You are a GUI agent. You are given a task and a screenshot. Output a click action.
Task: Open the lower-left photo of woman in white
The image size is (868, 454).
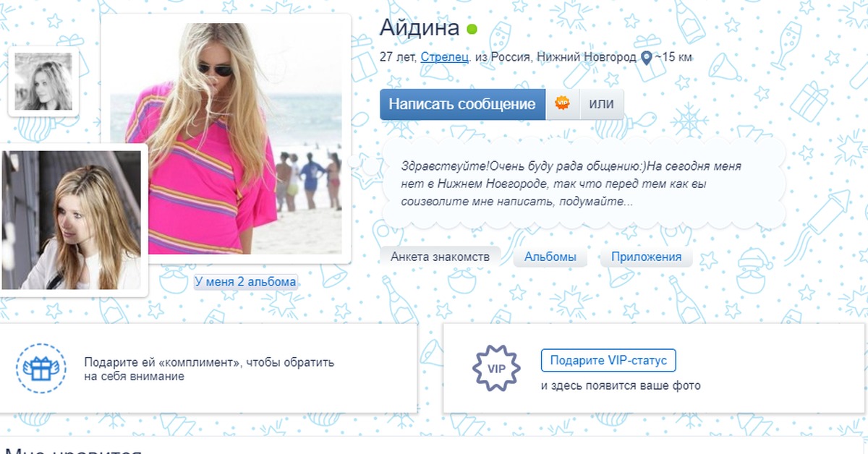[x=72, y=220]
